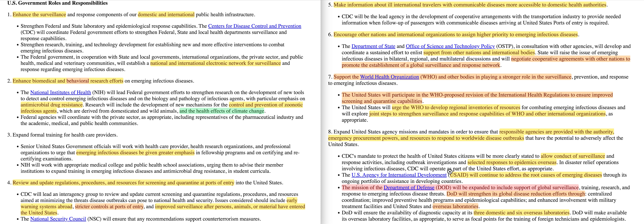
Task: Click bullet 'CDC will be the lead agency in the development'
Action: coord(481,20)
